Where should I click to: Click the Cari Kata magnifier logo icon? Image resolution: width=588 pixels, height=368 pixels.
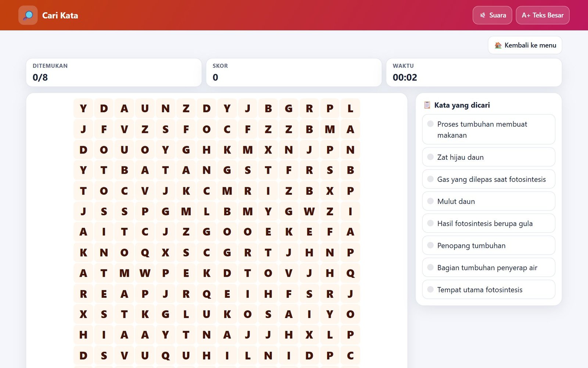coord(28,15)
